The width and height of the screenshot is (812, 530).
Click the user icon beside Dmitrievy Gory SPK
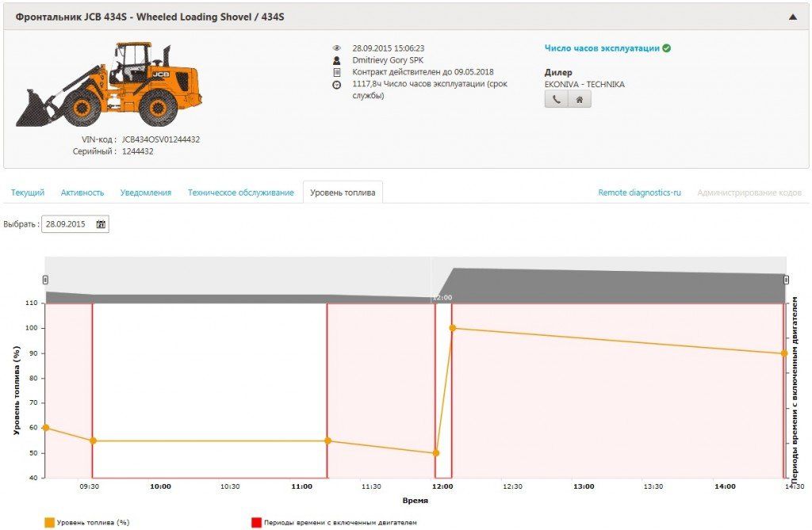336,60
